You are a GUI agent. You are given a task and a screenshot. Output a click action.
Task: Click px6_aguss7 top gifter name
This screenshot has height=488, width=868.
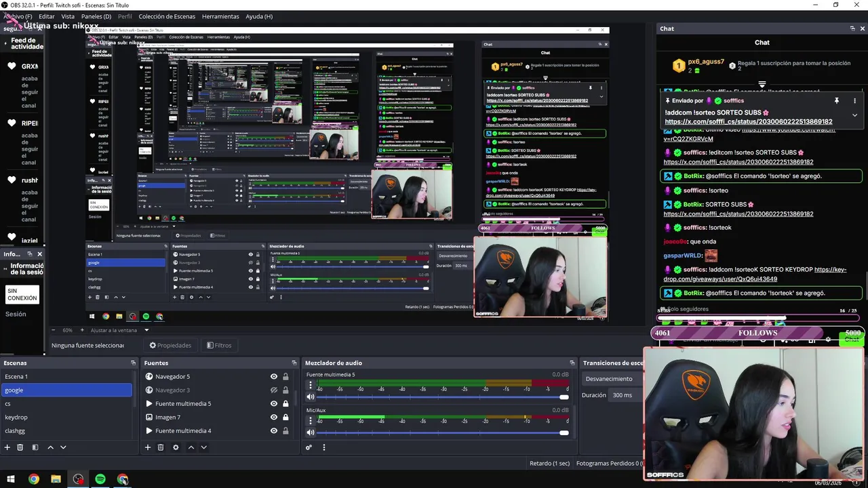[707, 62]
